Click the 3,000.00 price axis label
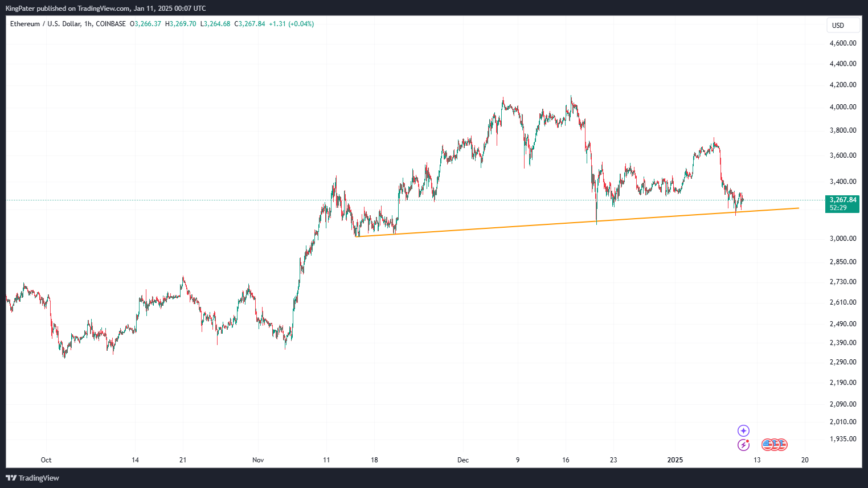The width and height of the screenshot is (868, 488). (x=843, y=239)
